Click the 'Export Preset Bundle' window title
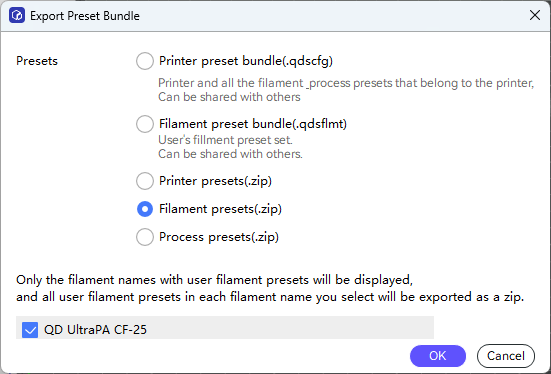 click(85, 16)
